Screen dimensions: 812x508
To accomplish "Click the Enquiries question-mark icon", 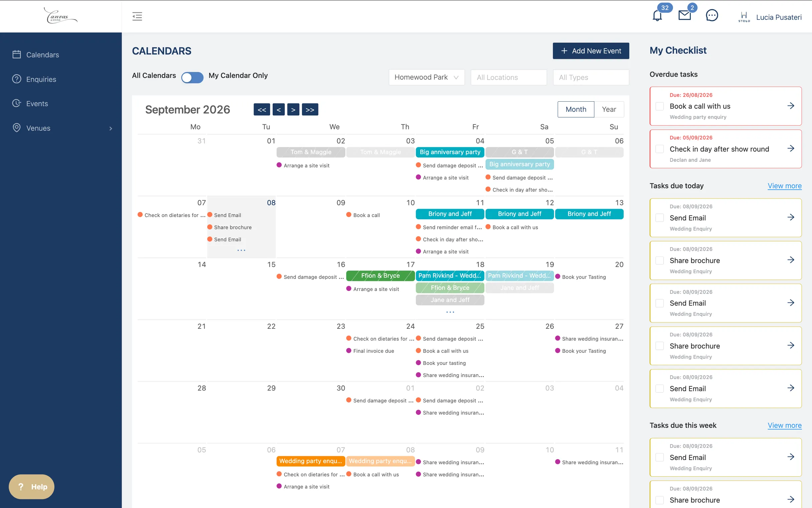I will [x=17, y=79].
